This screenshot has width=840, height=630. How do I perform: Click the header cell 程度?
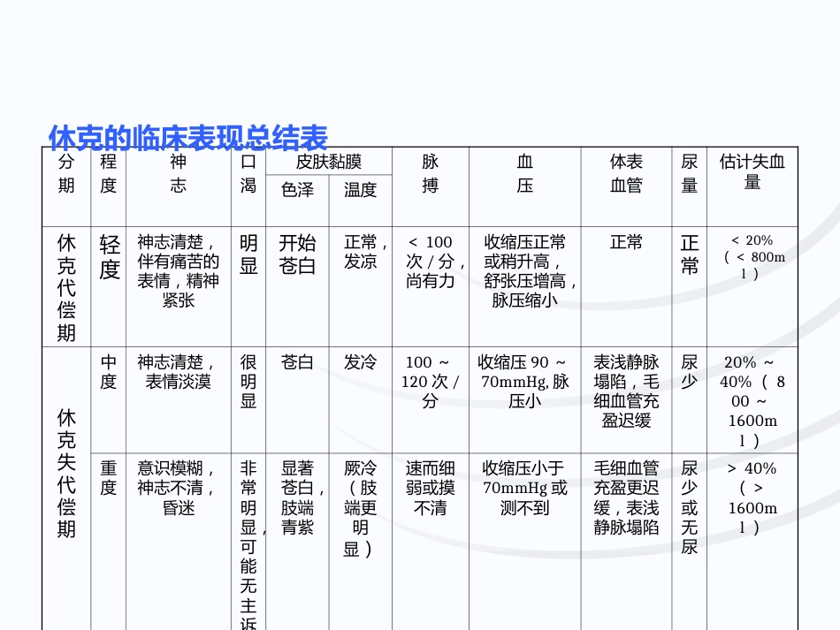(108, 186)
